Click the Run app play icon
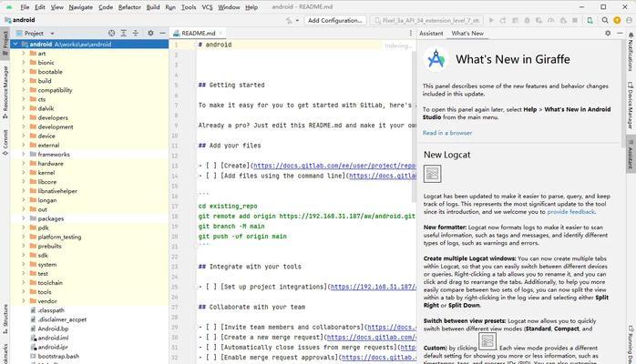The height and width of the screenshot is (364, 636). (x=491, y=20)
